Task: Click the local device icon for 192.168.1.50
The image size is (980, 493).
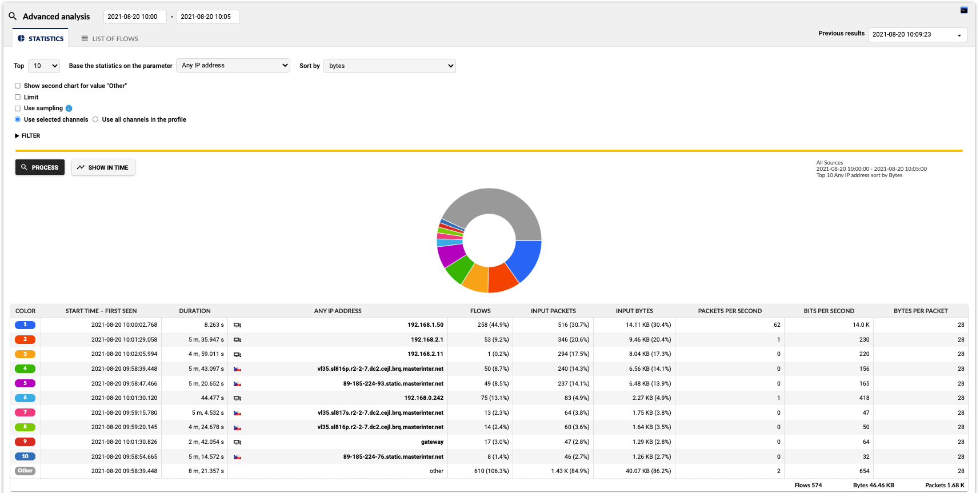Action: pyautogui.click(x=237, y=325)
